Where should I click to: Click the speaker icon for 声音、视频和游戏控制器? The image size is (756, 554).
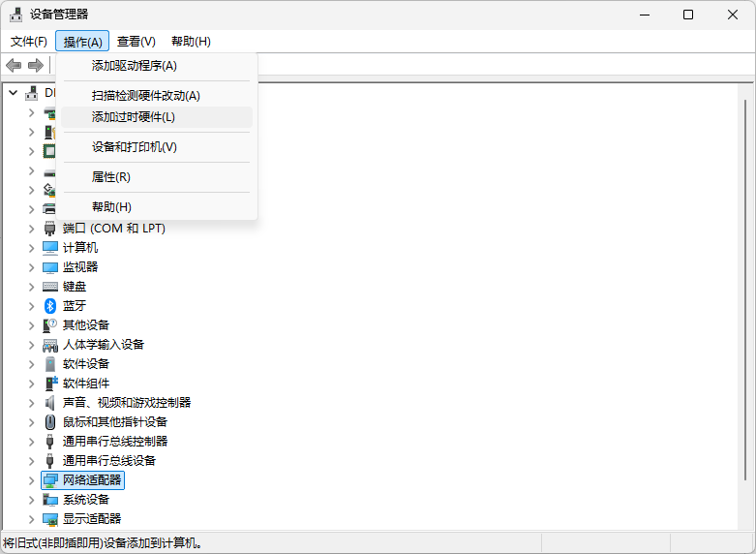click(x=49, y=403)
